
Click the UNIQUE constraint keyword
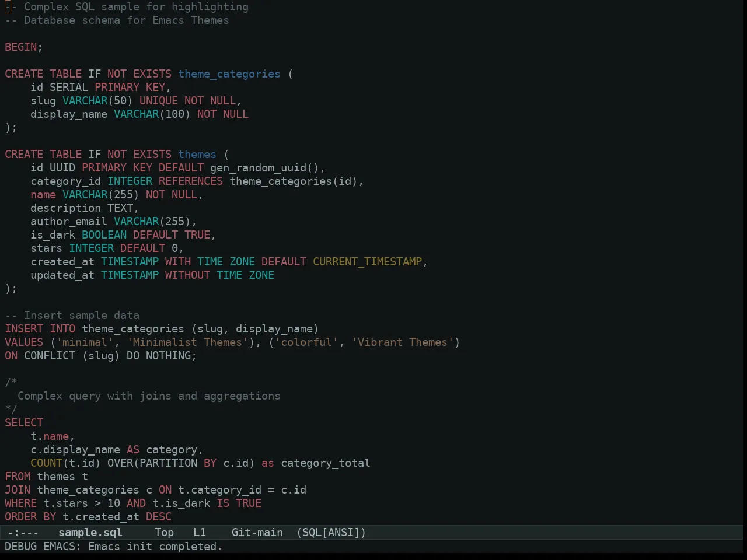coord(159,101)
